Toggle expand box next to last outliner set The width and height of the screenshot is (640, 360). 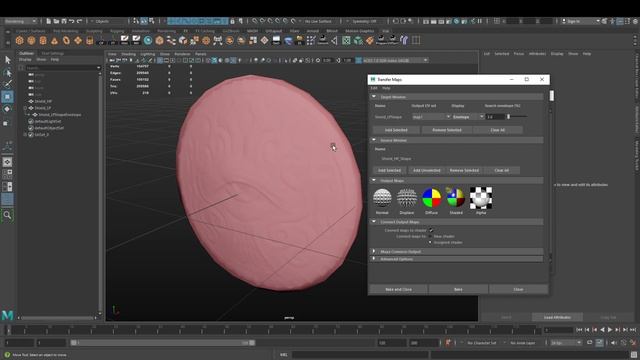(25, 134)
